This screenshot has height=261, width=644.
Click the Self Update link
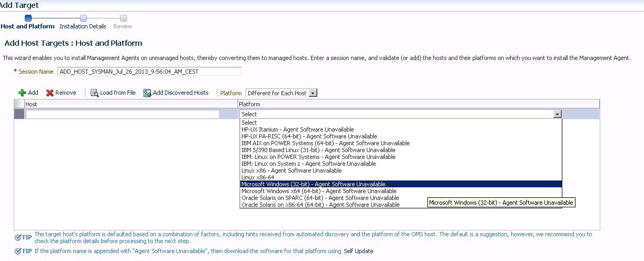tap(358, 251)
